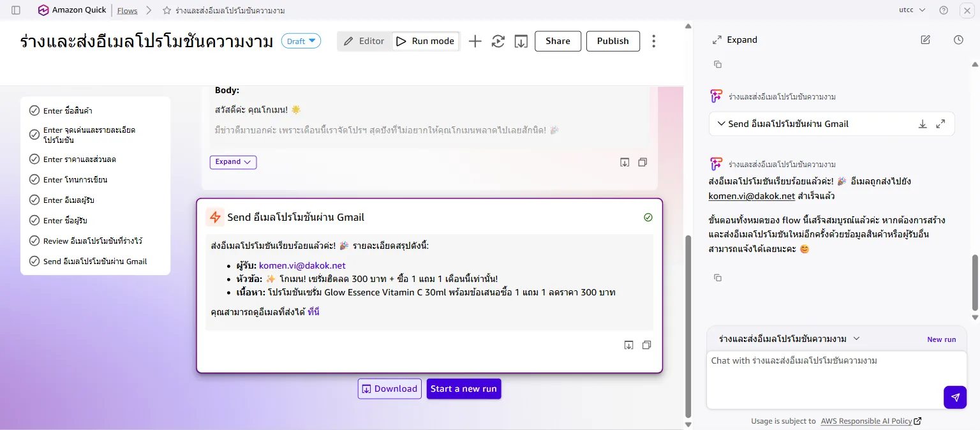The image size is (980, 430).
Task: Click the import download toolbar icon
Action: point(521,41)
